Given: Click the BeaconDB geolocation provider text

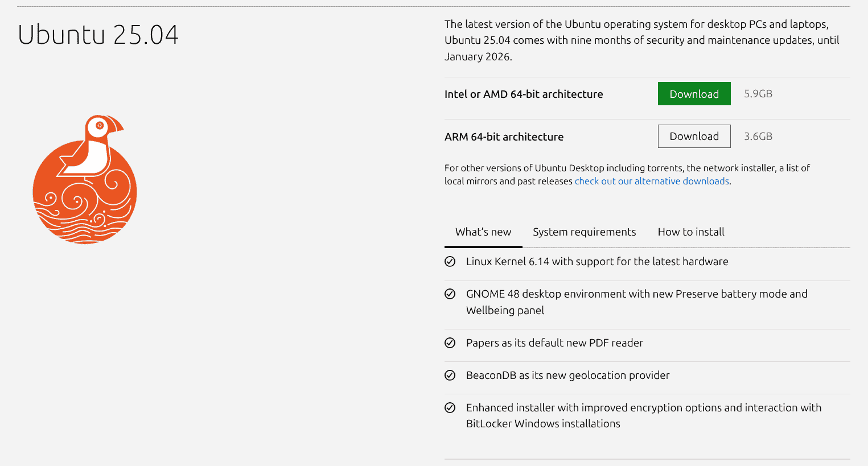Looking at the screenshot, I should [567, 376].
